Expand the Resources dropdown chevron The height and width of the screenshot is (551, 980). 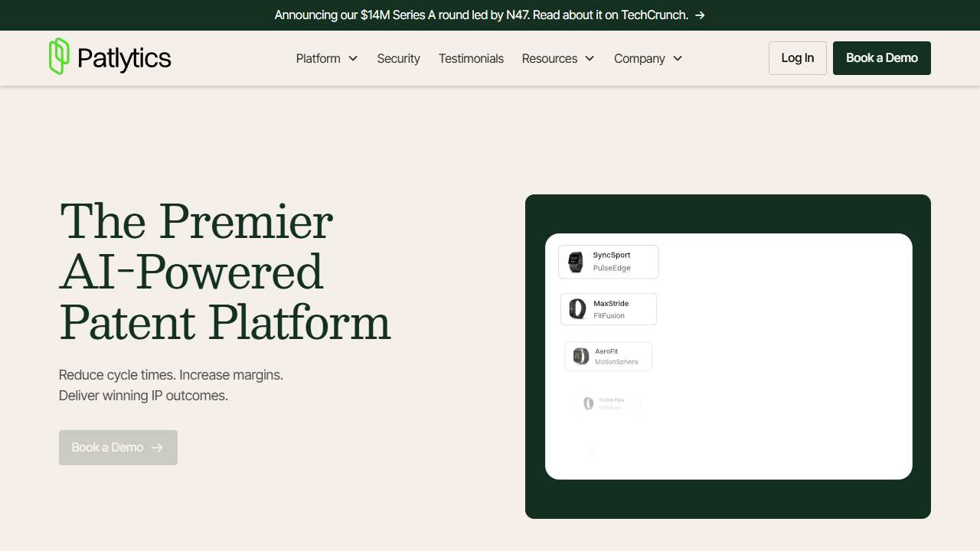[x=590, y=59]
